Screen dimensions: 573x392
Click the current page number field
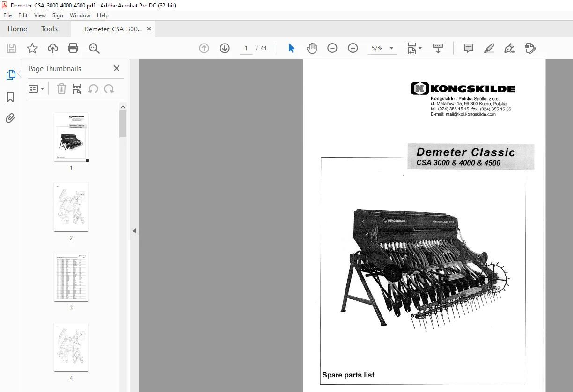(246, 48)
